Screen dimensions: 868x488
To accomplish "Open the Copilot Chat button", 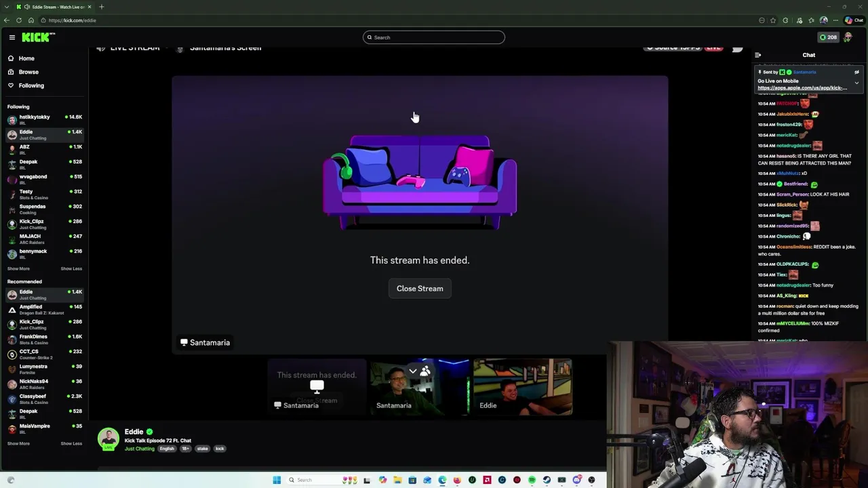I will (x=854, y=20).
